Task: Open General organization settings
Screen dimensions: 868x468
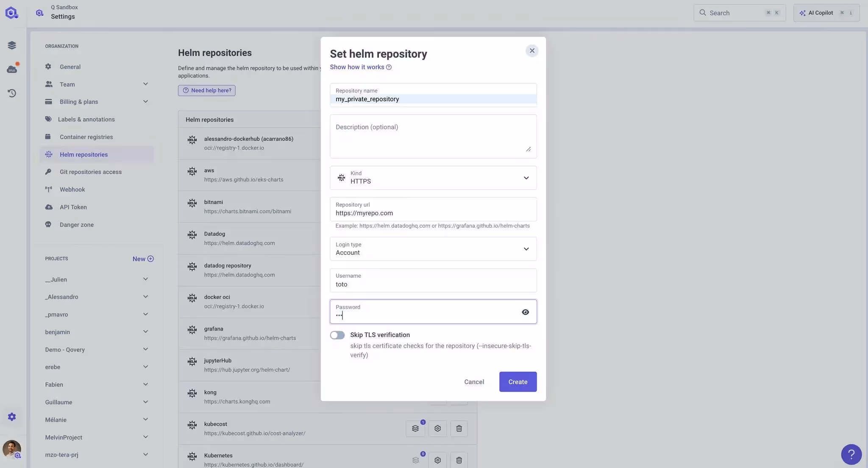Action: click(x=97, y=67)
